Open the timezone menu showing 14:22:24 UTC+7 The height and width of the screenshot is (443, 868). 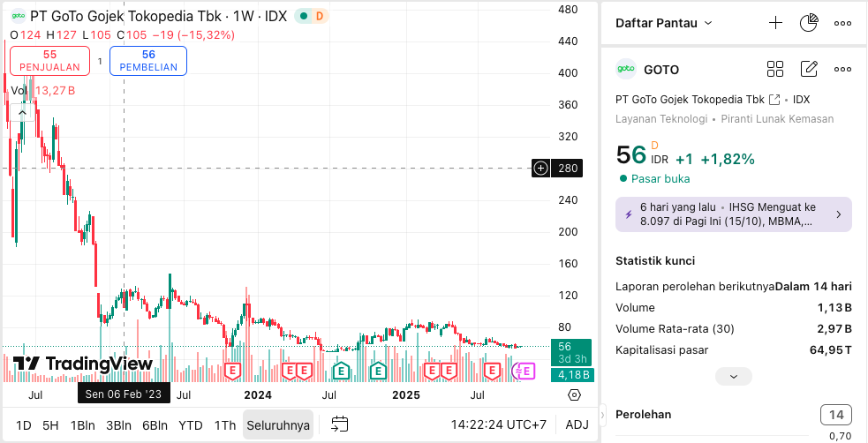pos(498,424)
